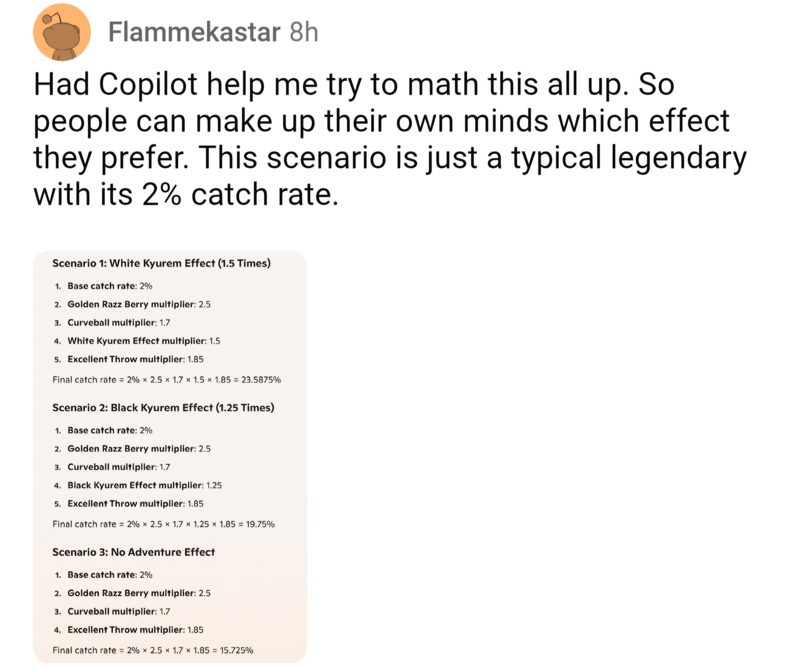
Task: Click Black Kyurem Effect multiplier: 1.25 line
Action: [138, 485]
